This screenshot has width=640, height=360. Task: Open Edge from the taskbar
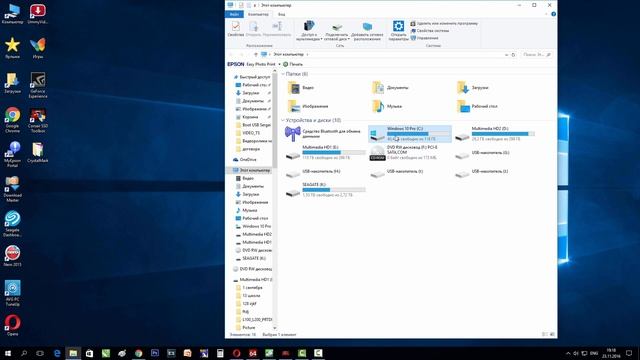pos(57,353)
